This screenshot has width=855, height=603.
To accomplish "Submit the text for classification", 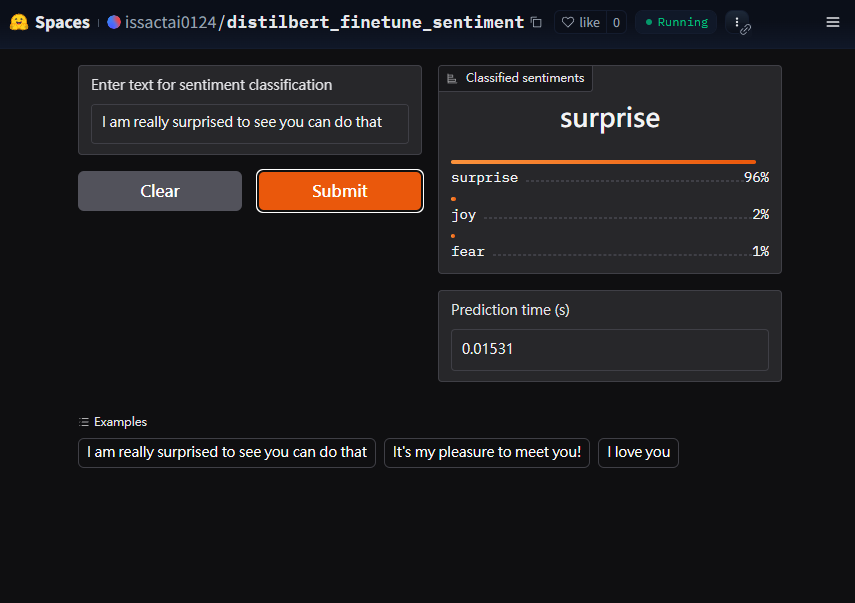I will (x=340, y=191).
